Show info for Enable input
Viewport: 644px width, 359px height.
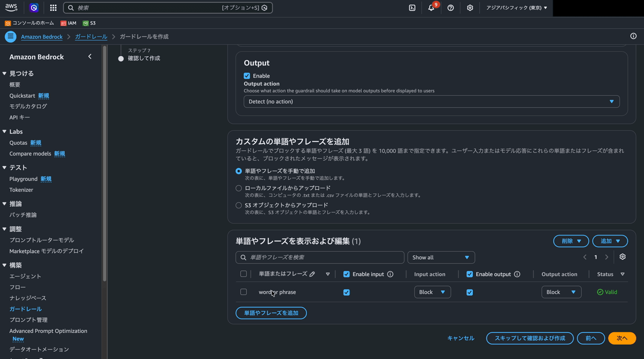(x=390, y=274)
